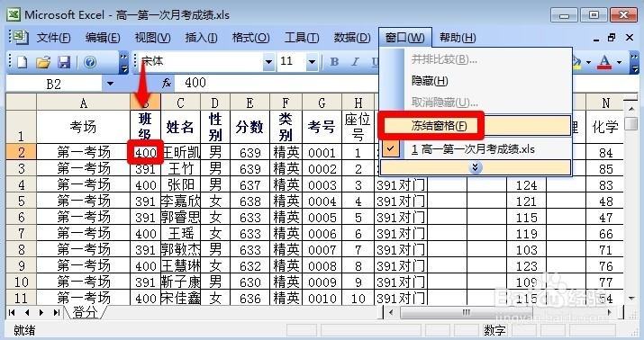This screenshot has width=644, height=340.
Task: Click the horizontal scrollbar left arrow
Action: click(x=391, y=312)
